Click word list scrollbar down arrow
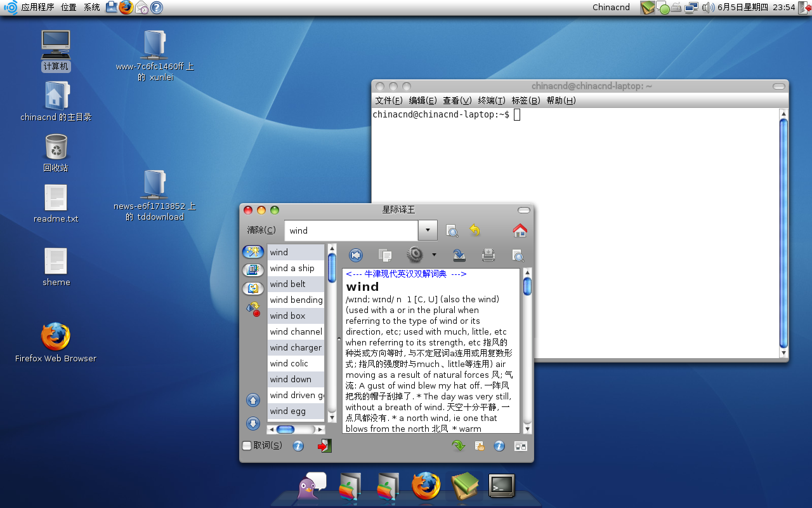The image size is (812, 508). tap(332, 418)
